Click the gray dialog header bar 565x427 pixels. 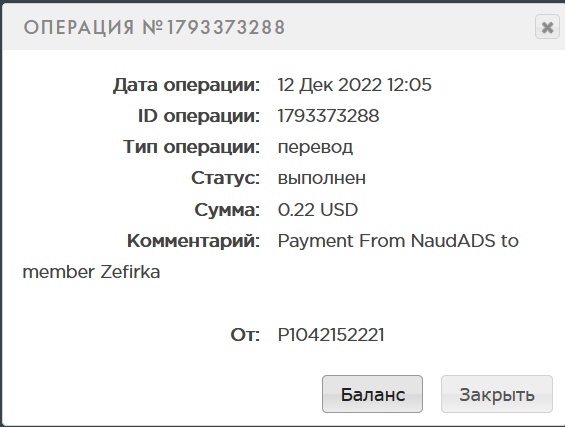(281, 27)
